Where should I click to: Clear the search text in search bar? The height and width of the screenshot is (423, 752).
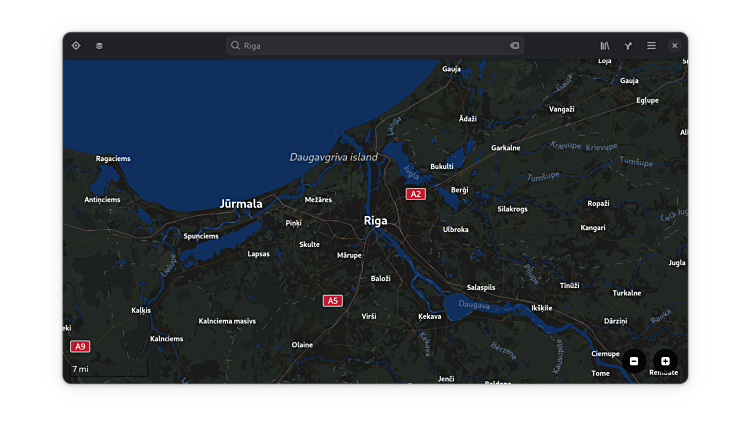pyautogui.click(x=514, y=46)
